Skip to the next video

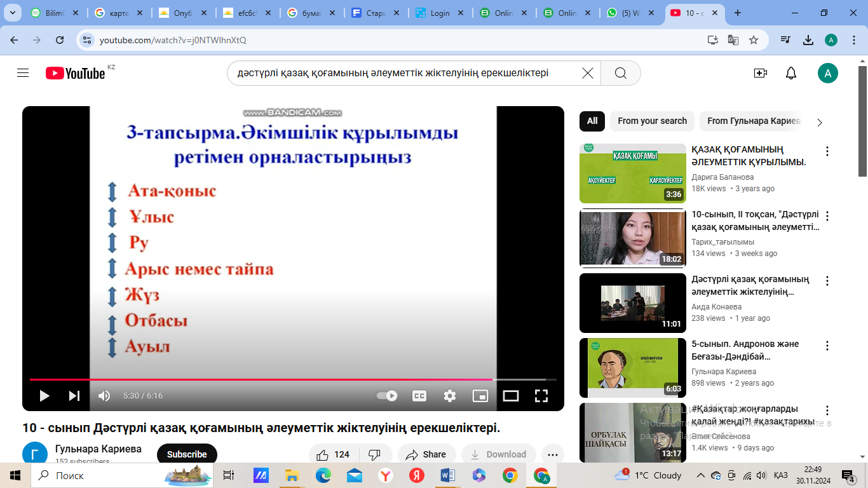click(74, 396)
